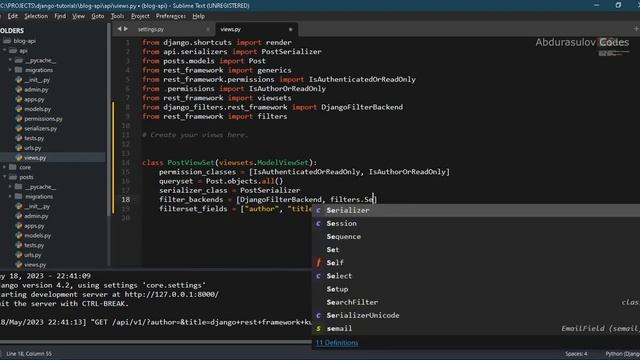
Task: Go to previous tab using left arrow
Action: point(119,29)
